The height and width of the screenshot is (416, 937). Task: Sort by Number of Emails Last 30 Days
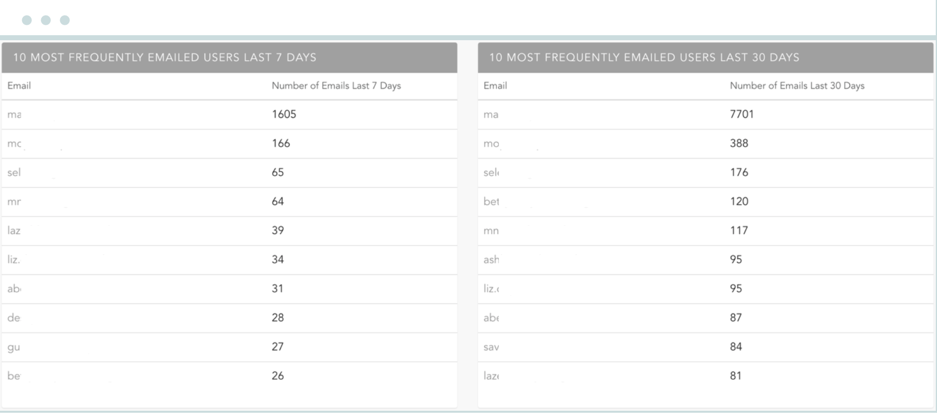pyautogui.click(x=797, y=85)
